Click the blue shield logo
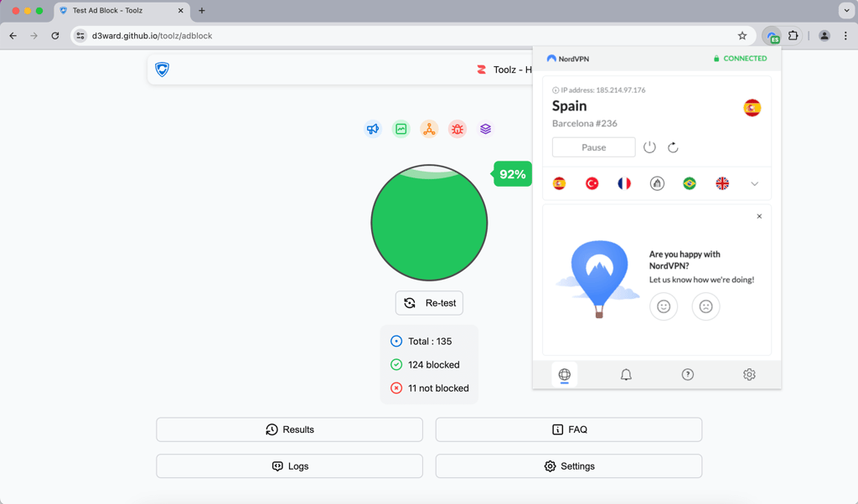858x504 pixels. (x=162, y=69)
